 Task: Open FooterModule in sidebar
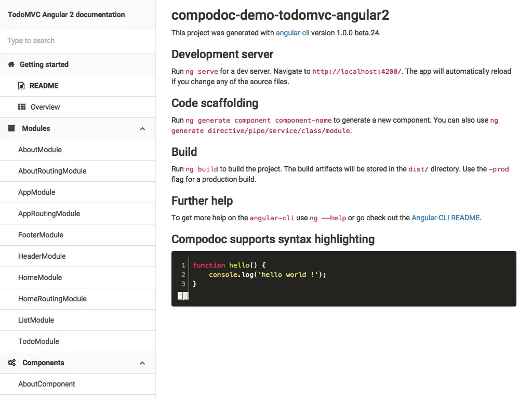click(x=78, y=235)
